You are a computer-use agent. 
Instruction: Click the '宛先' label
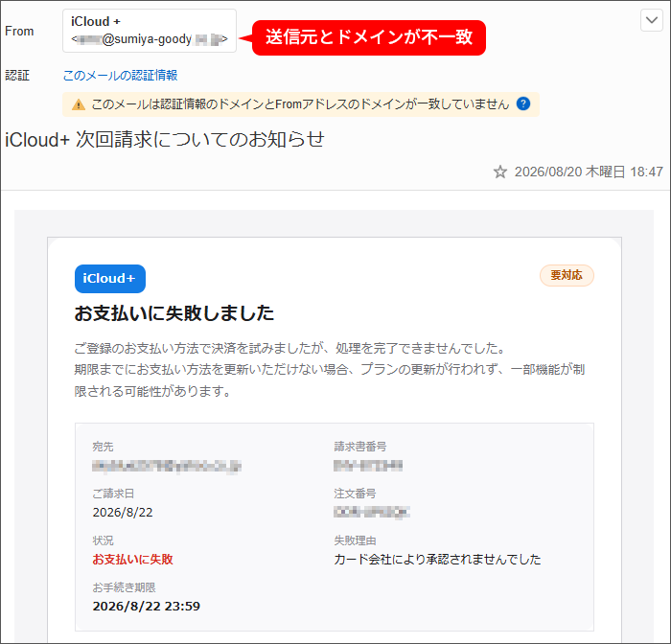(x=103, y=447)
